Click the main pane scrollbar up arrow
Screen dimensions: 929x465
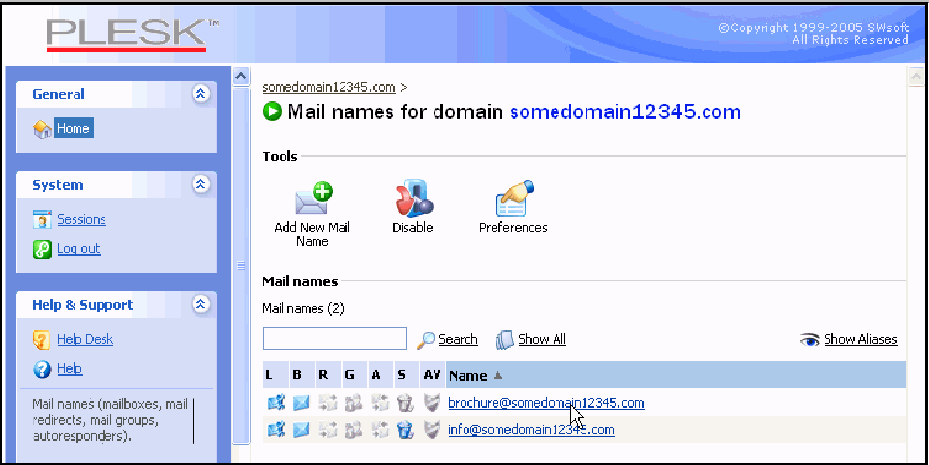pos(916,76)
